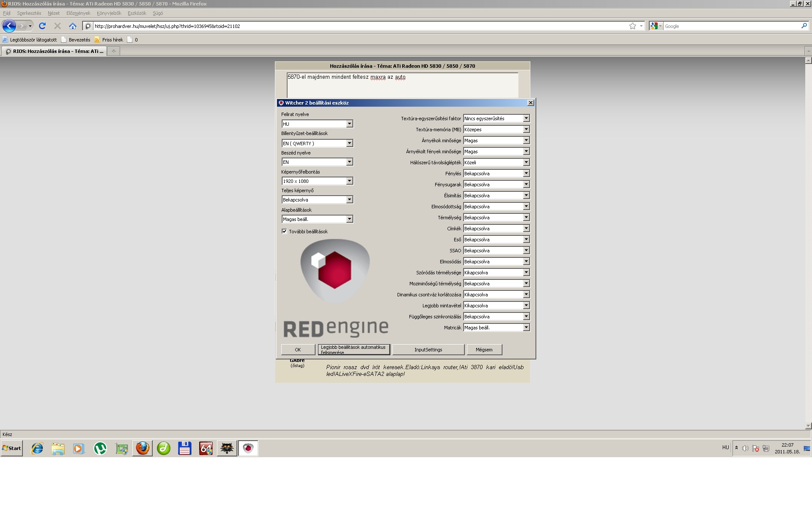Open screen resolution 1920 x 1080 dropdown

click(x=317, y=181)
